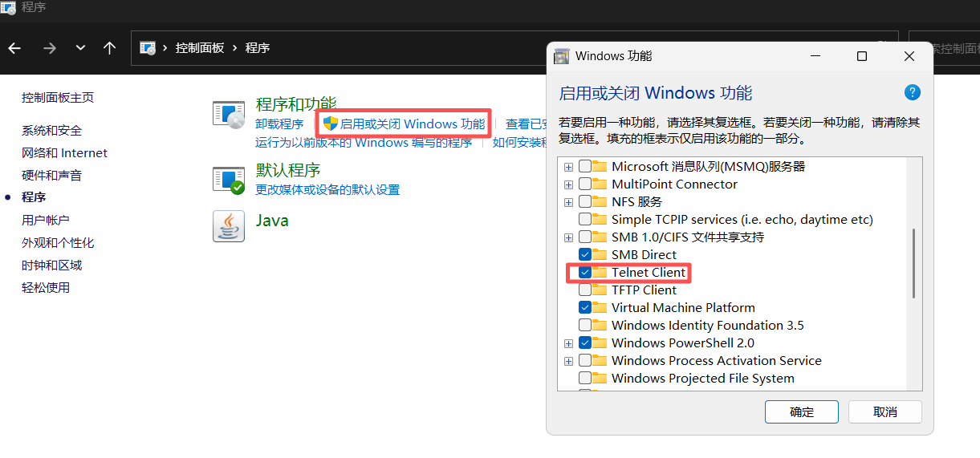This screenshot has width=980, height=458.
Task: Enable Simple TCPIP services checkbox
Action: click(x=585, y=220)
